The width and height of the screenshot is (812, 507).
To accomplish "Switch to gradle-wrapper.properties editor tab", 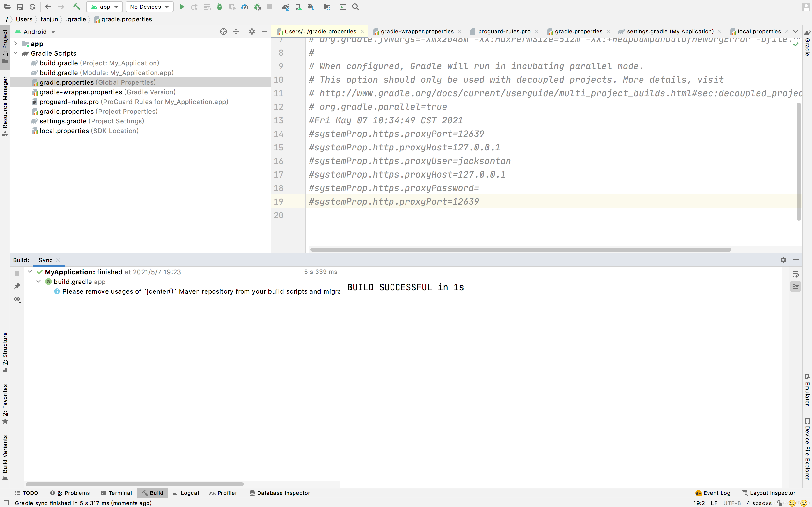I will tap(417, 31).
